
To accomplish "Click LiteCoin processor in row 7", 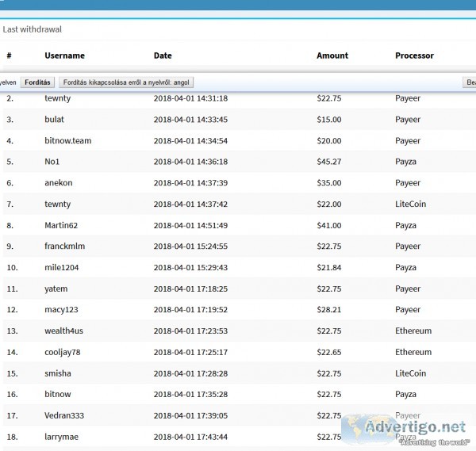I will [410, 204].
